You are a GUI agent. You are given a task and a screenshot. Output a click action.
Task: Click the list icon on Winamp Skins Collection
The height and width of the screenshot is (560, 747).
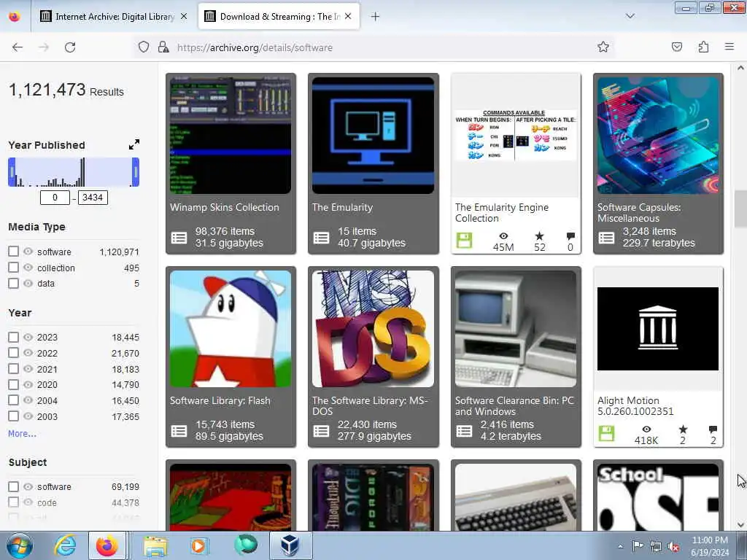[x=179, y=238]
